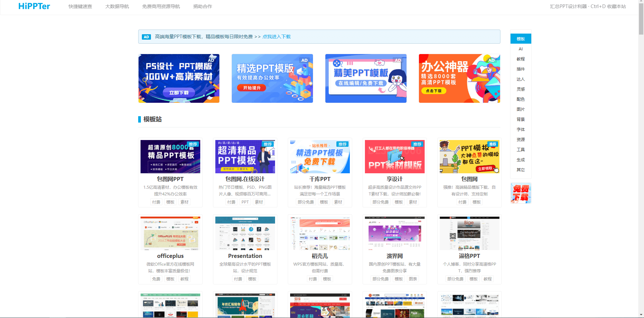Open the officeplus site preview thumbnail

[x=170, y=233]
